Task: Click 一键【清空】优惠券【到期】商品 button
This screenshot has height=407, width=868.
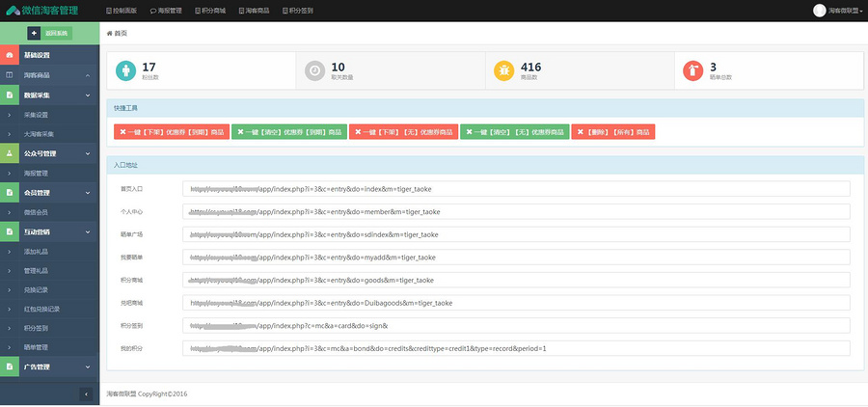Action: coord(289,132)
